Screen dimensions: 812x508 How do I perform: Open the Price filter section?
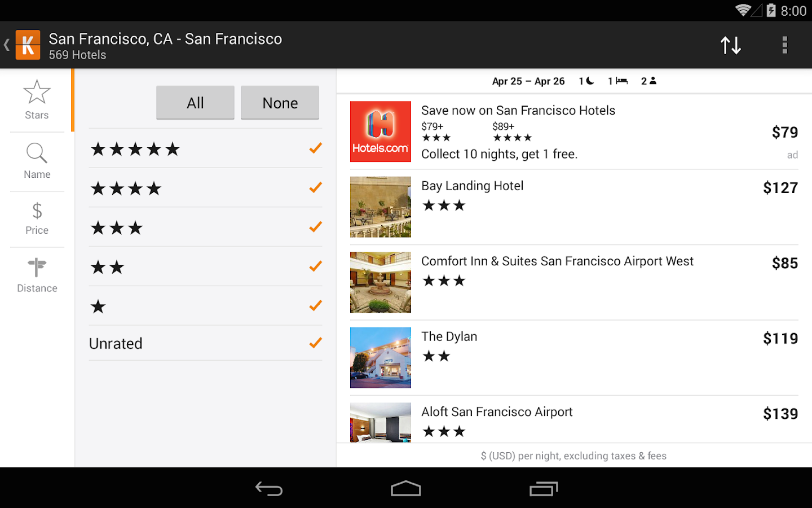point(37,218)
